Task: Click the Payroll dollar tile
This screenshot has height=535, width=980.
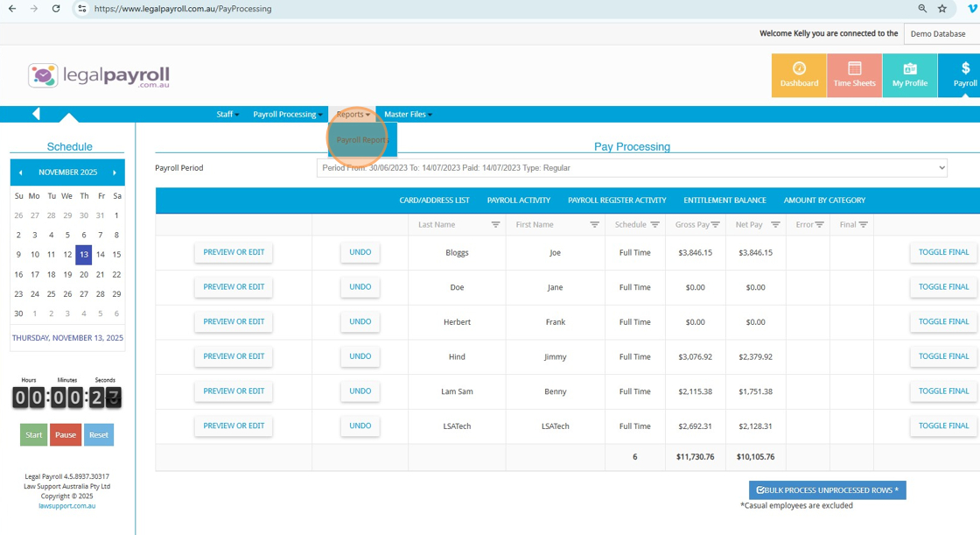Action: [x=964, y=75]
